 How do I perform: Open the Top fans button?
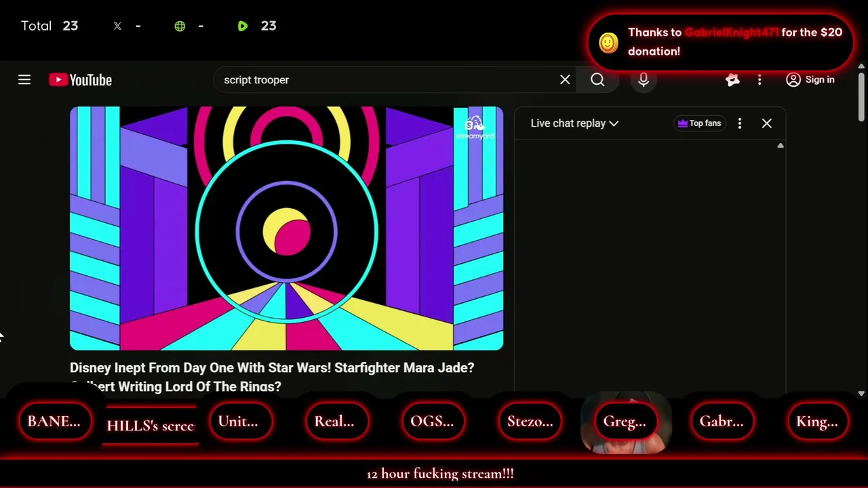point(698,123)
